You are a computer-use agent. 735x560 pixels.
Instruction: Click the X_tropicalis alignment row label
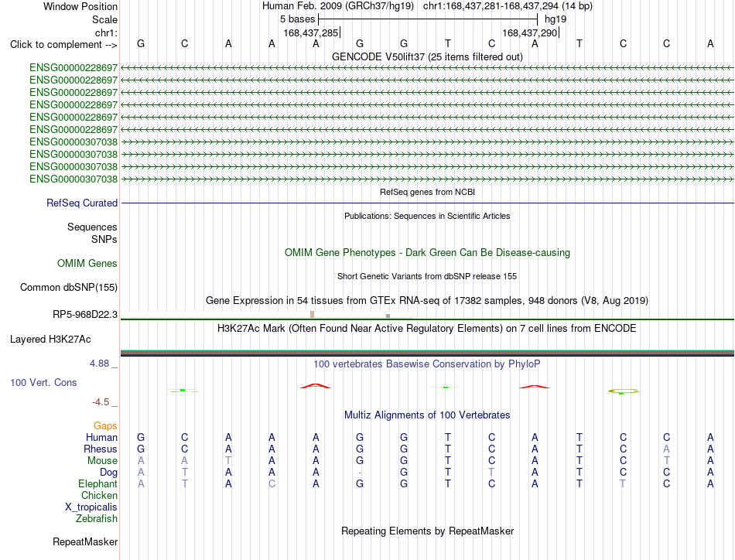91,507
